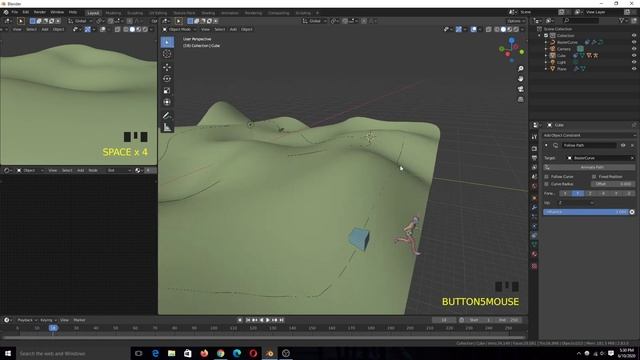Select the Cursor tool in viewport toolbar

(167, 54)
